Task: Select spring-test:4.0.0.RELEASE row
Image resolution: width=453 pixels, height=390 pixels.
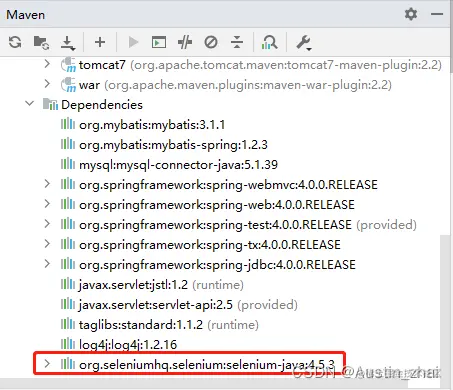Action: tap(248, 225)
